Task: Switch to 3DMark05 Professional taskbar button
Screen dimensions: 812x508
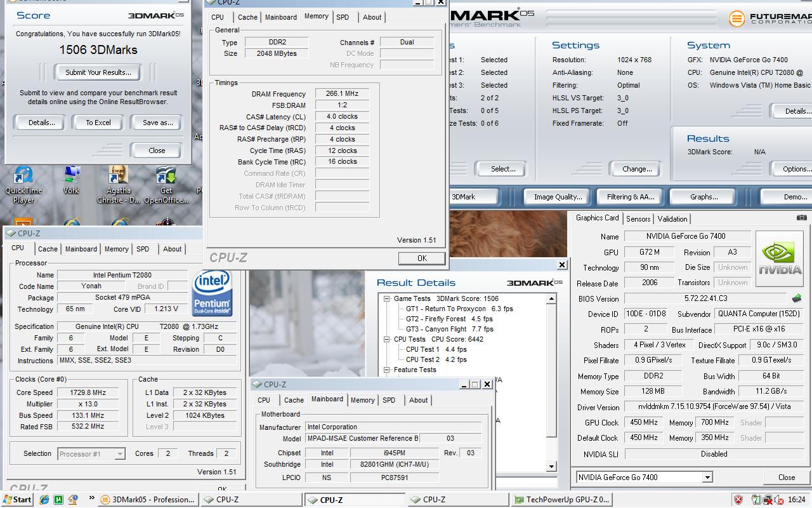Action: 148,500
